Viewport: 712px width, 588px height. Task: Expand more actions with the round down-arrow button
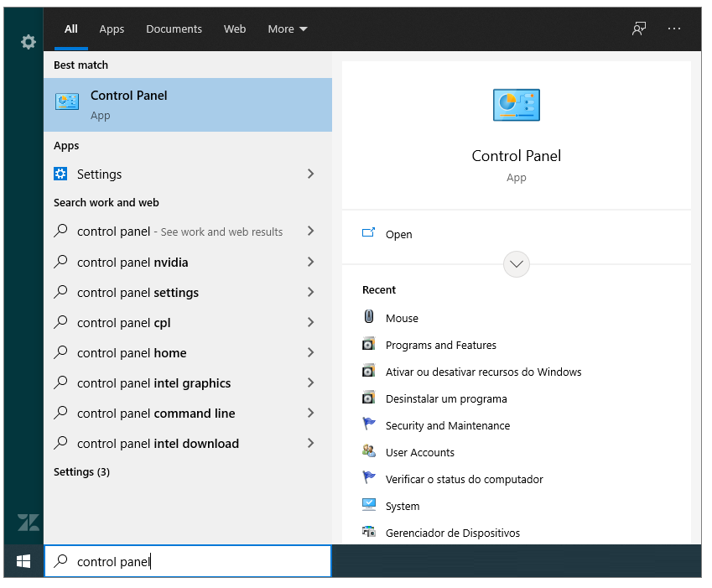(517, 264)
